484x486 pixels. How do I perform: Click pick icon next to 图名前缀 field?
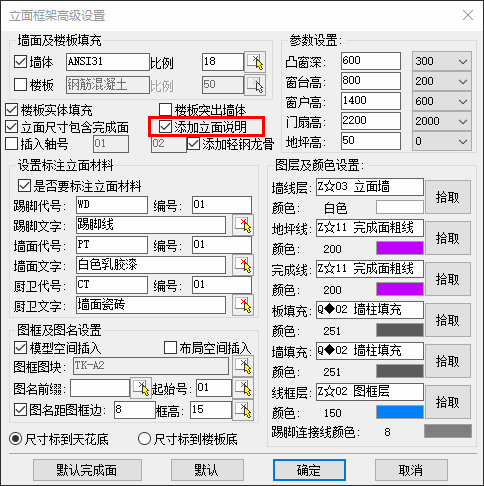(x=141, y=388)
